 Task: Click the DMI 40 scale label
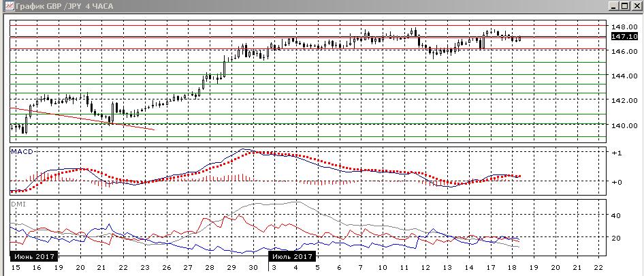pyautogui.click(x=616, y=215)
